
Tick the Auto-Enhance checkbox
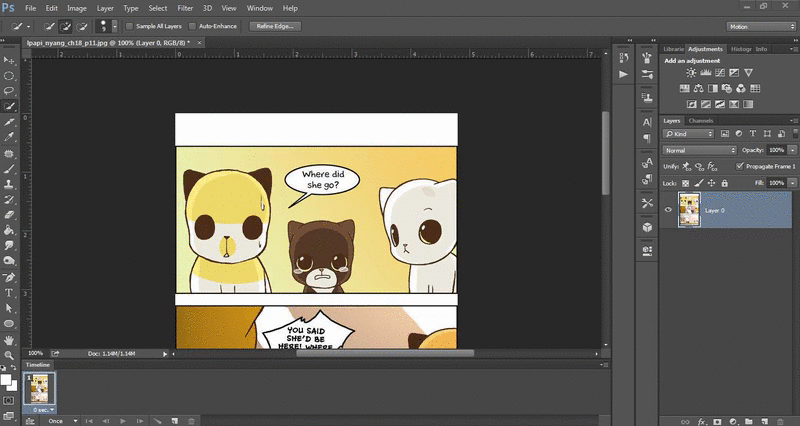[192, 26]
